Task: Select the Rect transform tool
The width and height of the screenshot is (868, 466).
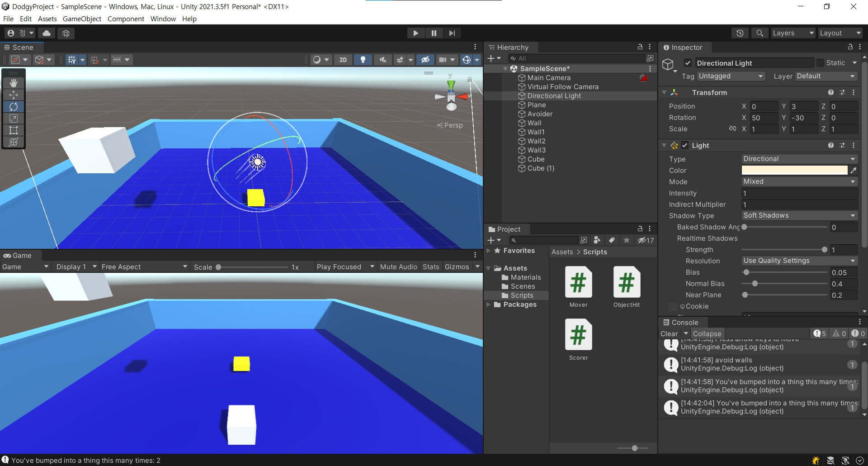Action: [x=14, y=130]
